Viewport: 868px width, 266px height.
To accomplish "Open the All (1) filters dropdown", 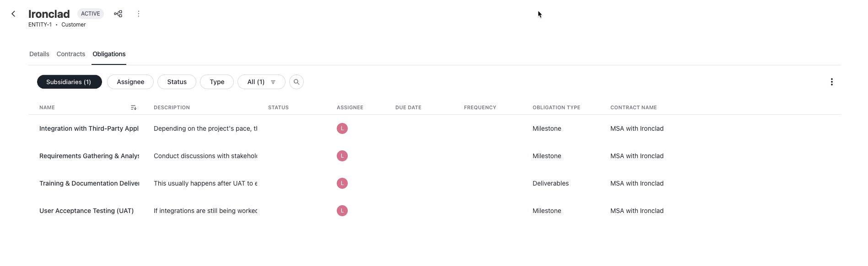I will coord(261,82).
